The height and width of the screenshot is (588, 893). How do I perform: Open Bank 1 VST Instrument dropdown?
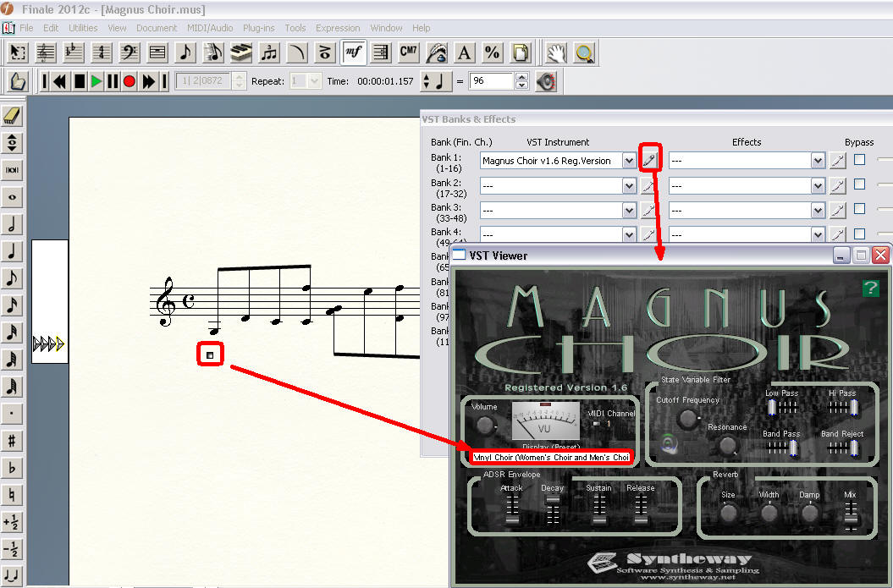[629, 161]
